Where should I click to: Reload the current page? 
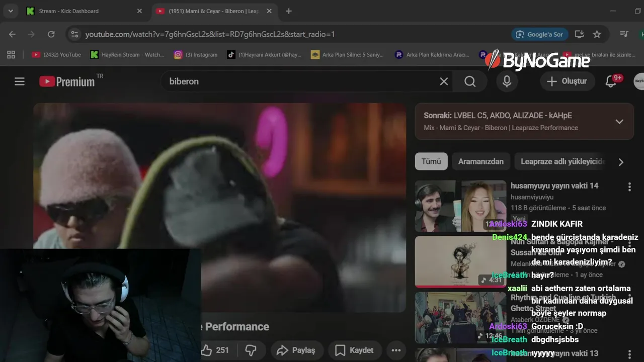pyautogui.click(x=51, y=34)
